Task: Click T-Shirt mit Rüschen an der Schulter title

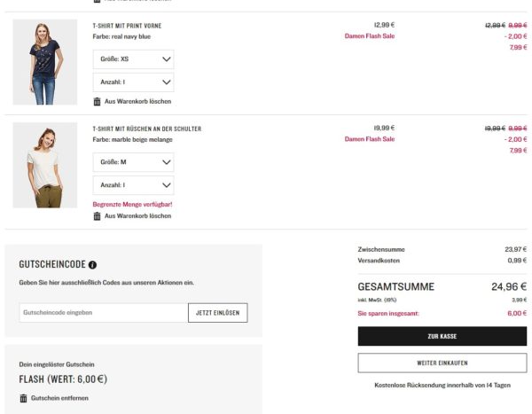Action: [146, 129]
